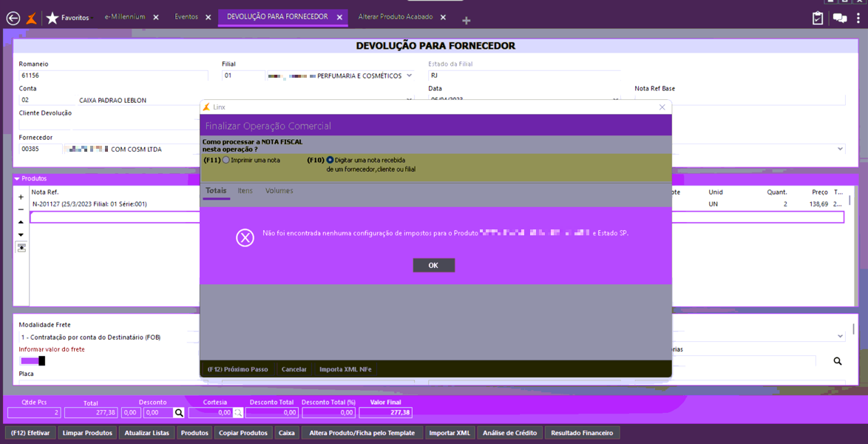Close the DEVOLUÇÃO PARA FORNECEDOR tab
This screenshot has width=868, height=444.
340,18
